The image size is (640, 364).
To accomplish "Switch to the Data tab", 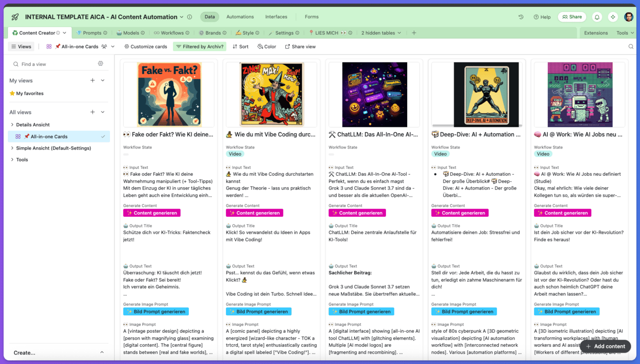I will pyautogui.click(x=210, y=17).
